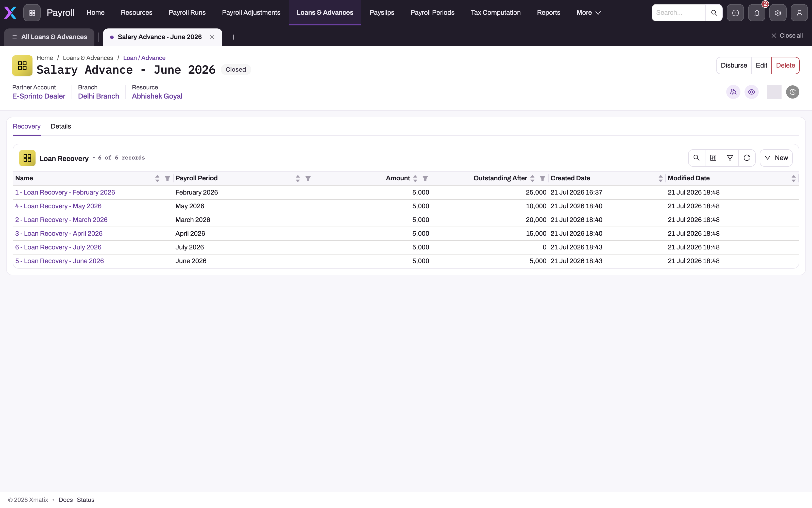Open the user profile icon
812x508 pixels.
799,13
